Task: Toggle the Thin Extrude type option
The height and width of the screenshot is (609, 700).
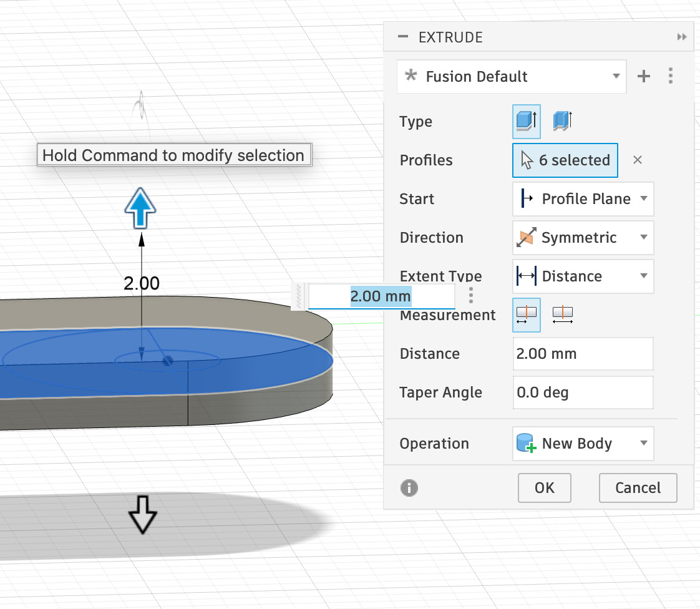Action: point(561,122)
